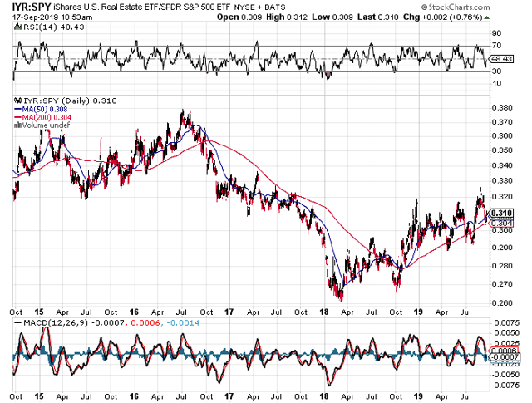Click the red line swatch for MA(200)
Image resolution: width=532 pixels, height=403 pixels.
click(x=18, y=117)
